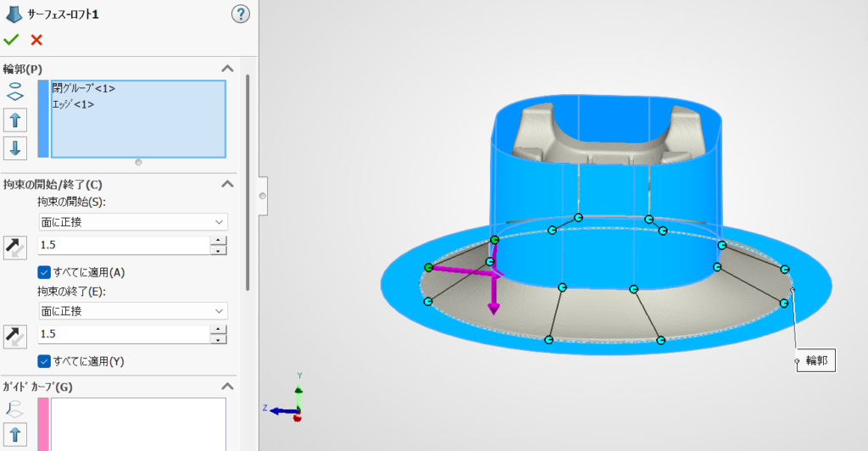
Task: Click the red X to cancel loft
Action: point(36,40)
